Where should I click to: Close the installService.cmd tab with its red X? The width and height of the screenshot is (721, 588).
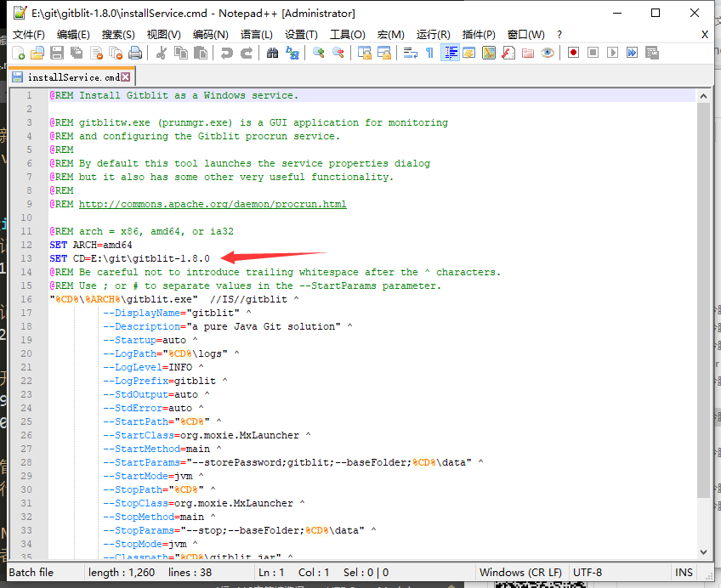(x=125, y=76)
